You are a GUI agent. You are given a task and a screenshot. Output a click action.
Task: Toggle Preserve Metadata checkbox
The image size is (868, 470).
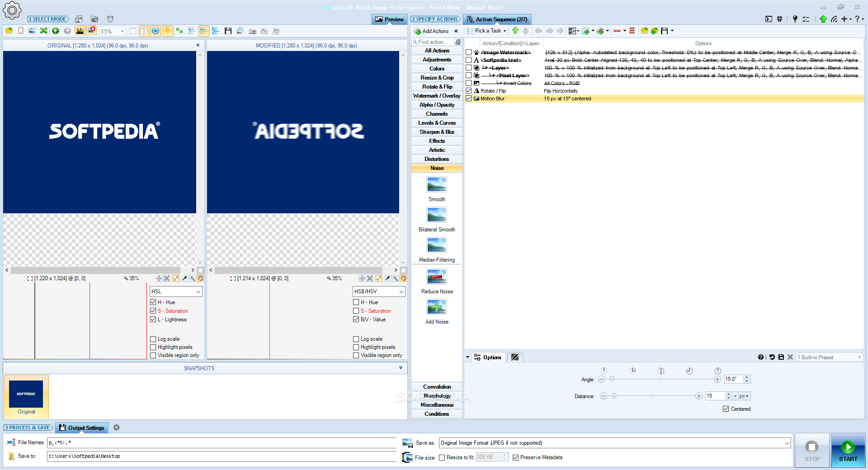pos(515,457)
